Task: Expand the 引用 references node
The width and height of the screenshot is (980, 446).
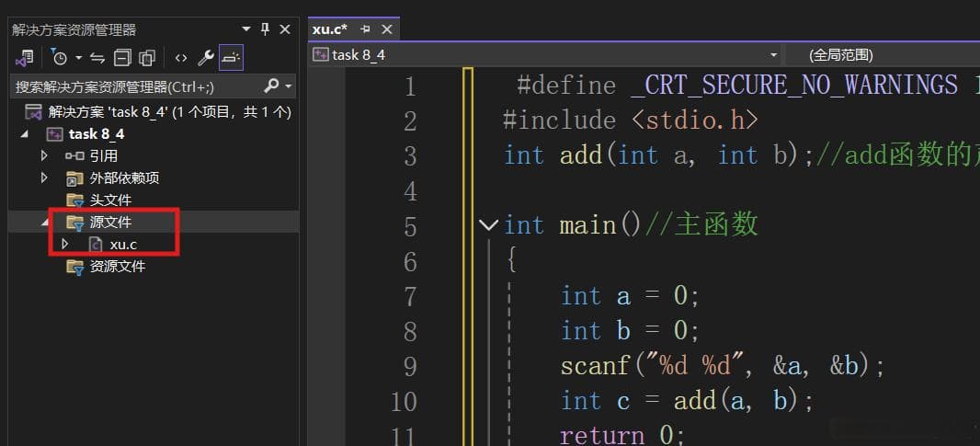Action: 44,155
